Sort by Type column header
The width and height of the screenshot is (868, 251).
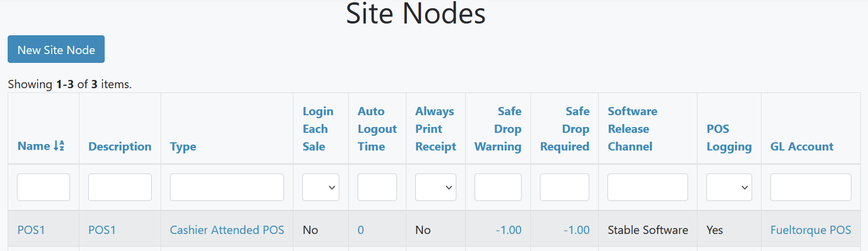pyautogui.click(x=183, y=146)
